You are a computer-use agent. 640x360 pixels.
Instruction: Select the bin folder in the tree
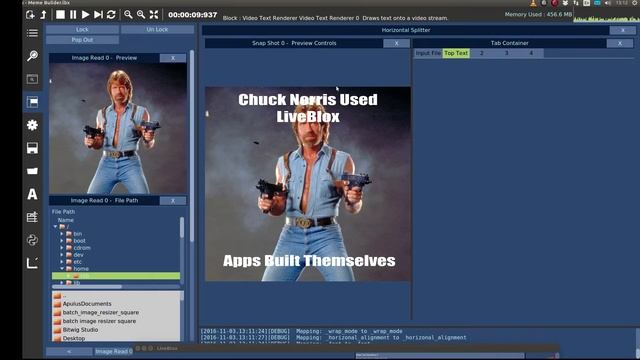[78, 234]
